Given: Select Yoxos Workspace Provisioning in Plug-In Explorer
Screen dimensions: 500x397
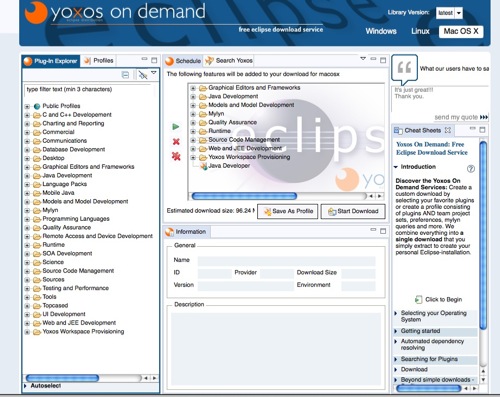Looking at the screenshot, I should click(83, 331).
